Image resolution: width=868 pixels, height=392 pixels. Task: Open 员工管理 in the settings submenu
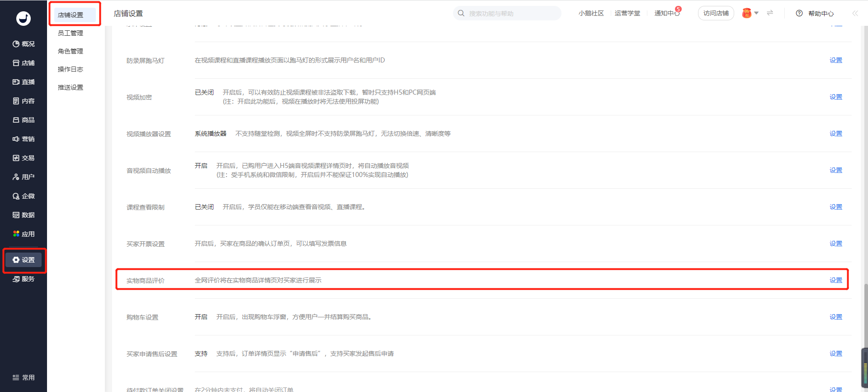(x=71, y=33)
